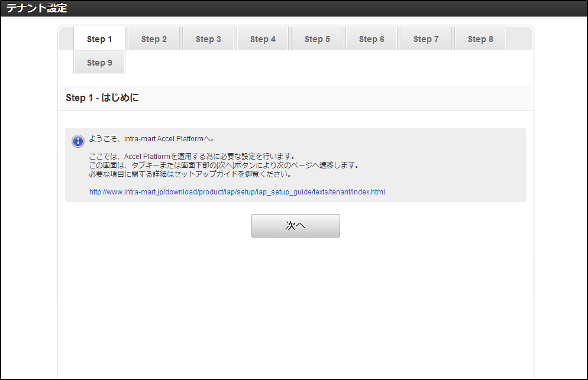Select the Step 8 tab
Screen dimensions: 588x380
point(480,38)
